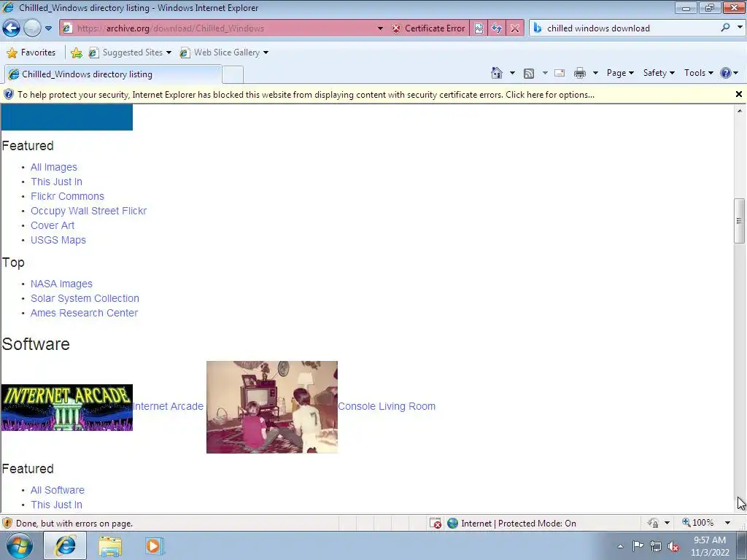
Task: Click the security information bar message
Action: coord(306,95)
